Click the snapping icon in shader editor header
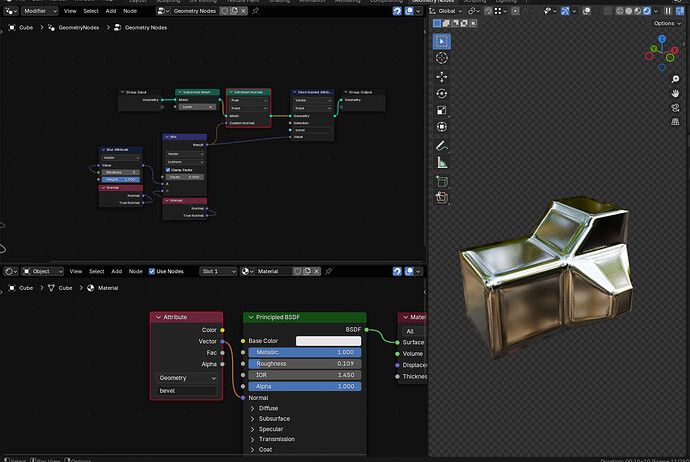 [397, 271]
